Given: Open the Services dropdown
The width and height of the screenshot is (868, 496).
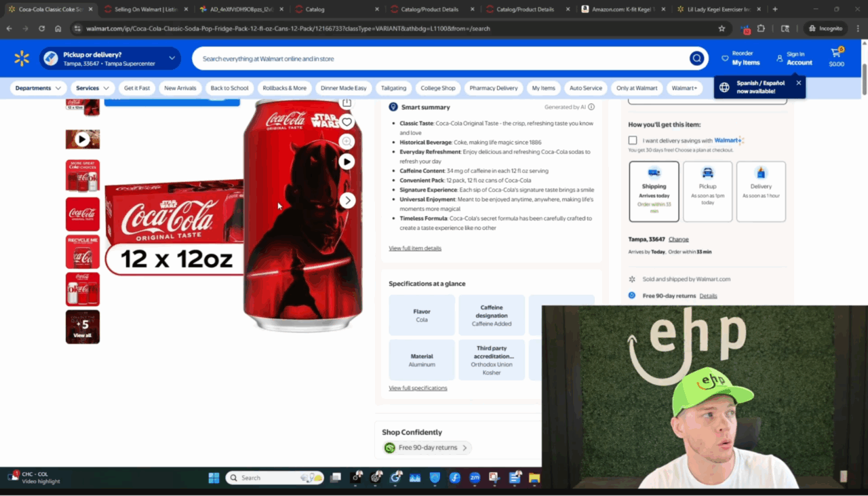Looking at the screenshot, I should click(92, 88).
